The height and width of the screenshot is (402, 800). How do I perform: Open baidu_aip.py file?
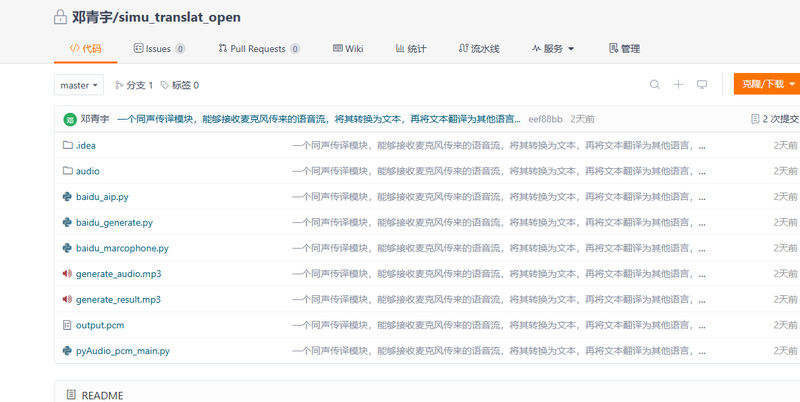point(102,196)
